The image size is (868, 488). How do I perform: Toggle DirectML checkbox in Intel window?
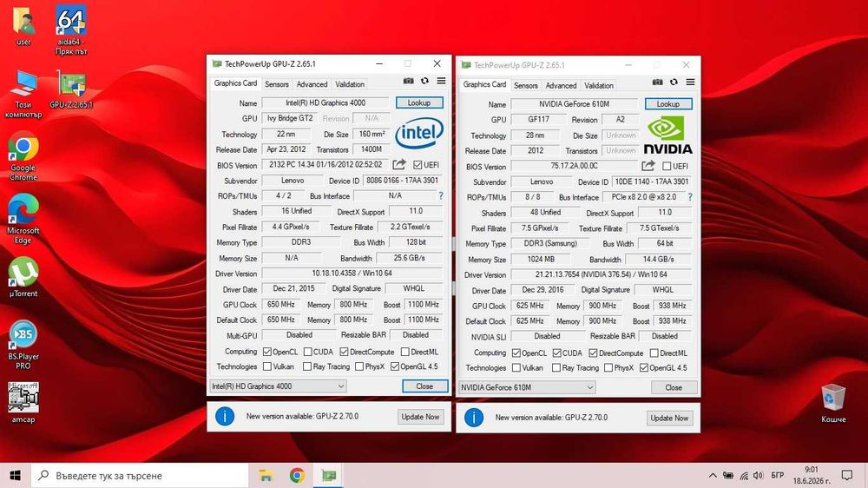405,352
